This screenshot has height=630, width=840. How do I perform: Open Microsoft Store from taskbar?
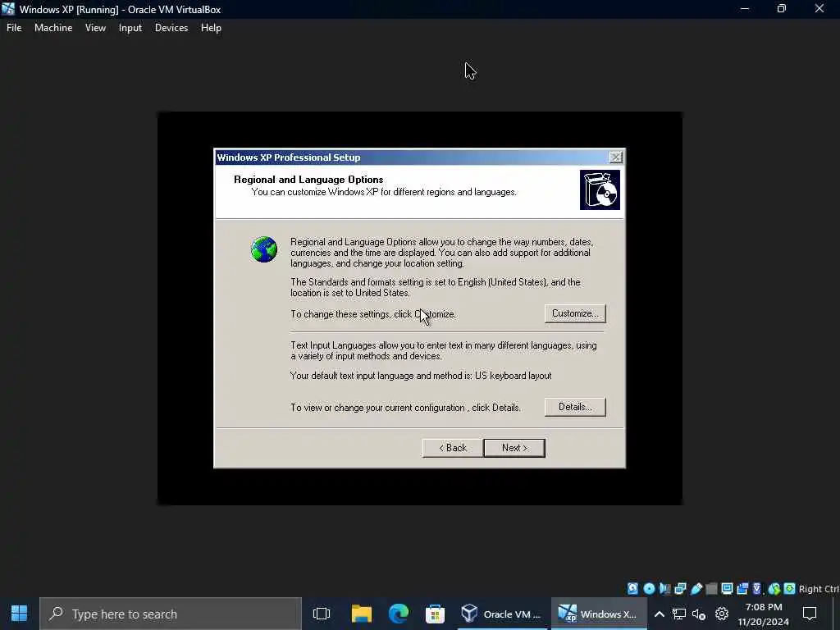[x=435, y=614]
